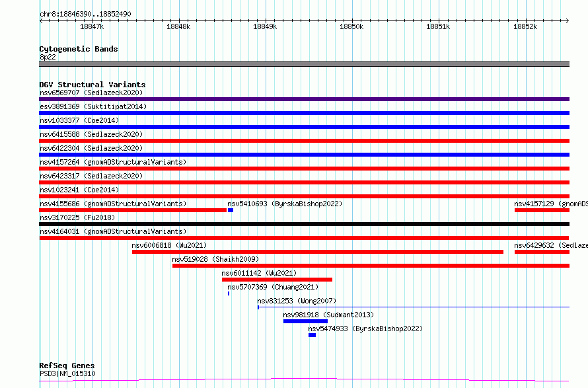Open nsv6011142 (Wu2021) variant label
The image size is (588, 388).
pyautogui.click(x=259, y=273)
